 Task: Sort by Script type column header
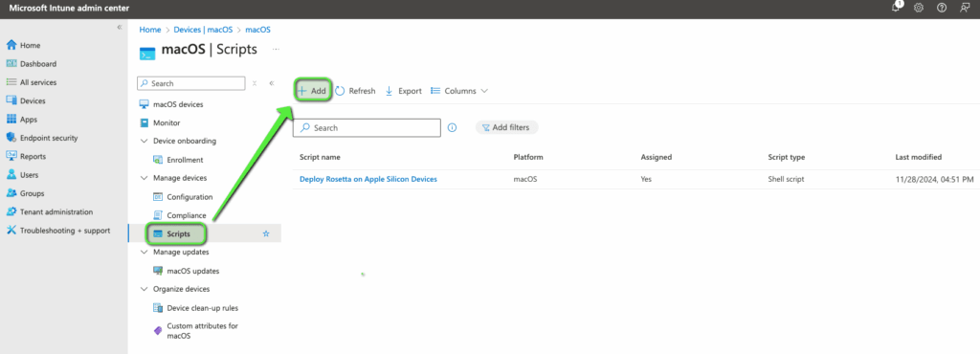(787, 157)
